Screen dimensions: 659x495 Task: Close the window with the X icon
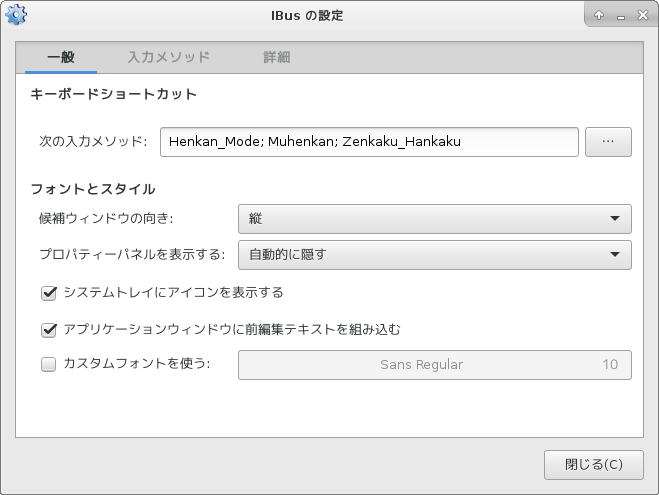(x=643, y=15)
